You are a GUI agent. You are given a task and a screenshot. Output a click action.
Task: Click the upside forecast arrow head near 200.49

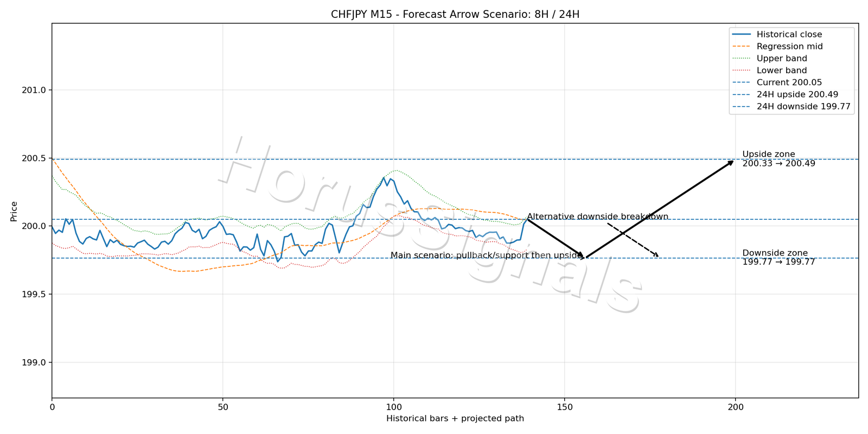(x=731, y=162)
